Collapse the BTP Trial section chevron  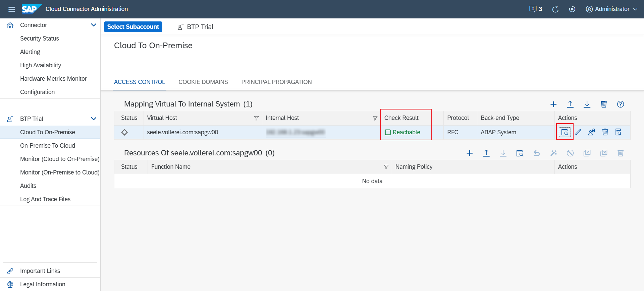[94, 119]
